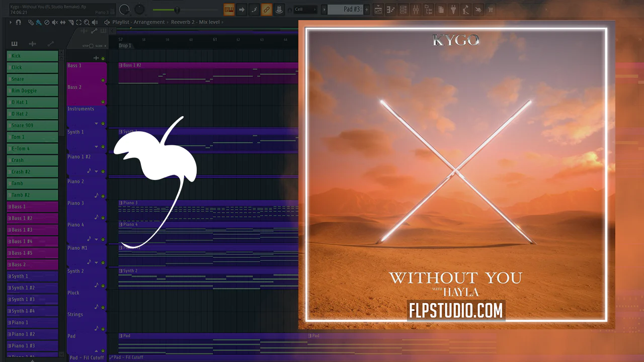Select the Mute tool in playlist toolbar
The height and width of the screenshot is (362, 644).
pos(55,23)
